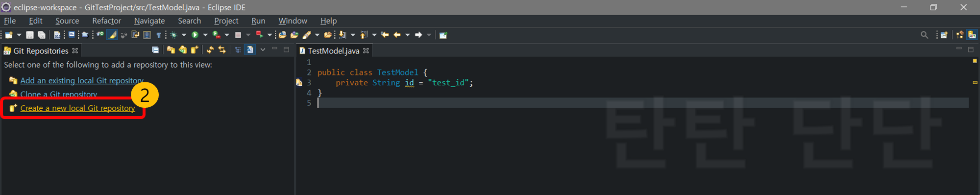Open the Window menu
The height and width of the screenshot is (195, 980).
[293, 21]
